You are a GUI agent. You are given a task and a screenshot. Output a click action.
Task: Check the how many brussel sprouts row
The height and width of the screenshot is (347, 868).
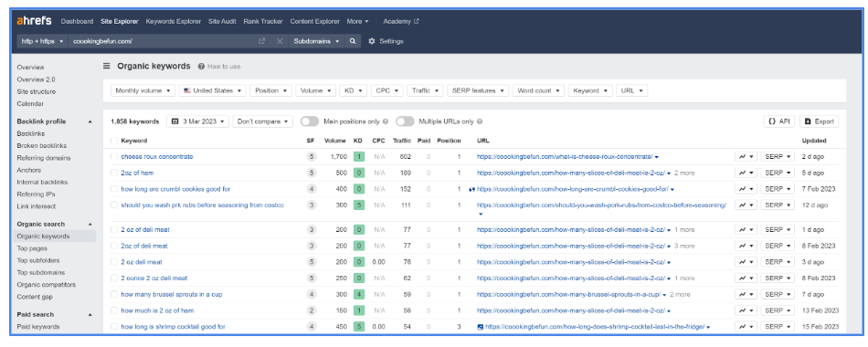[x=114, y=294]
